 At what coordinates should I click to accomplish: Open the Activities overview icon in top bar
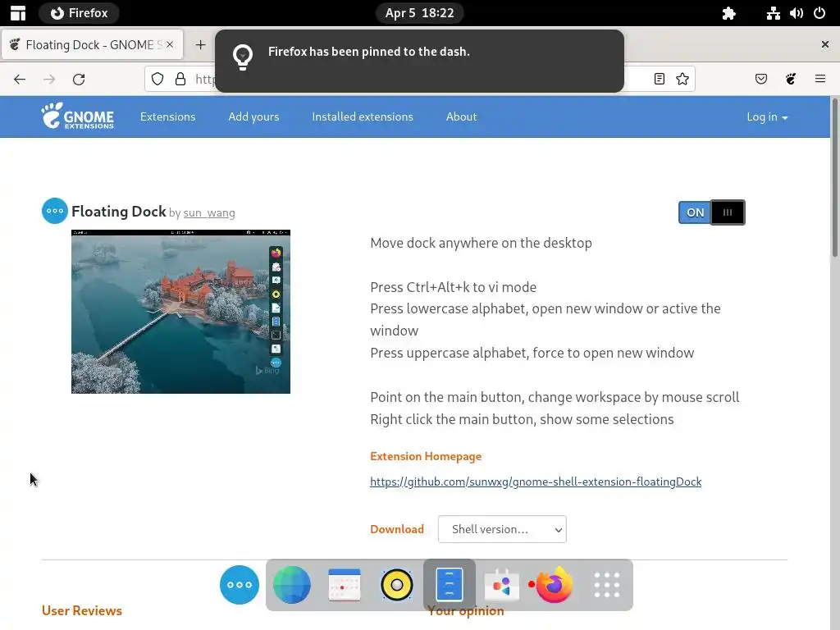[x=18, y=13]
